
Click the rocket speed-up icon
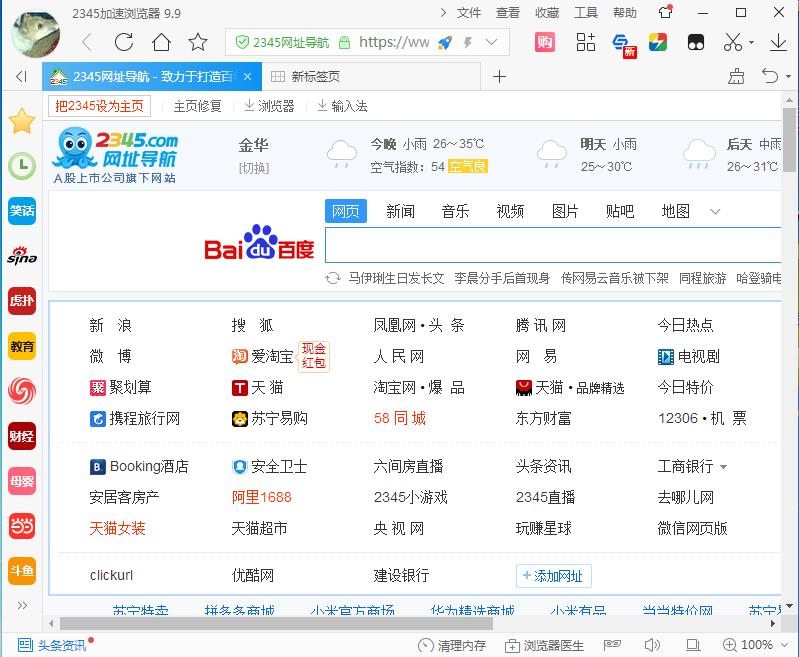445,42
